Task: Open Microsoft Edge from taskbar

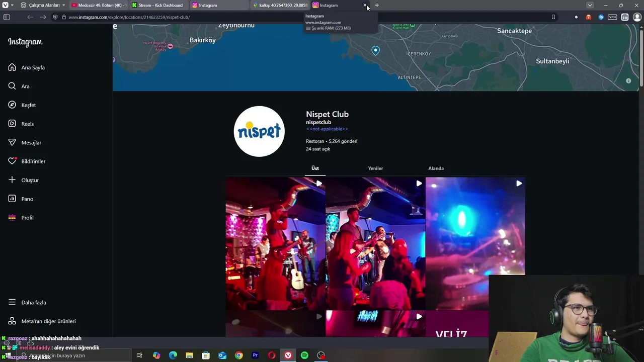Action: [173, 355]
